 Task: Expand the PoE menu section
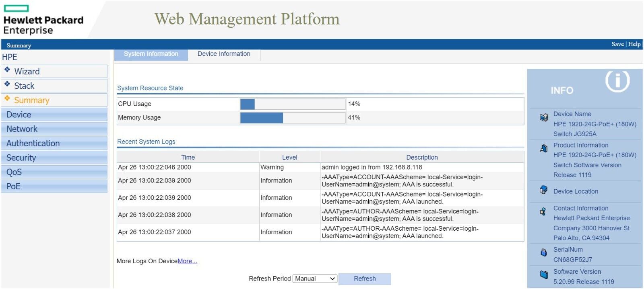[54, 187]
